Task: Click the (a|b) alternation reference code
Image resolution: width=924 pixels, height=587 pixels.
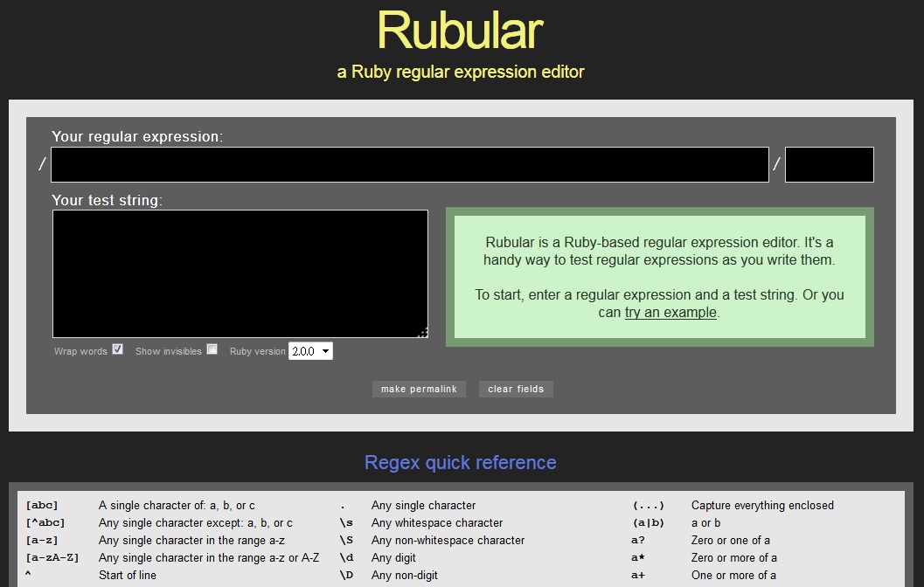Action: [x=649, y=523]
